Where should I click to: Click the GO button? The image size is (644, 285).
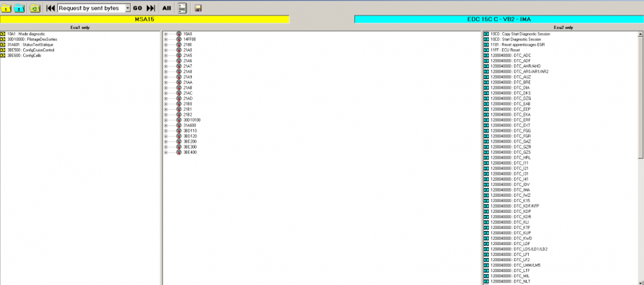pos(138,8)
